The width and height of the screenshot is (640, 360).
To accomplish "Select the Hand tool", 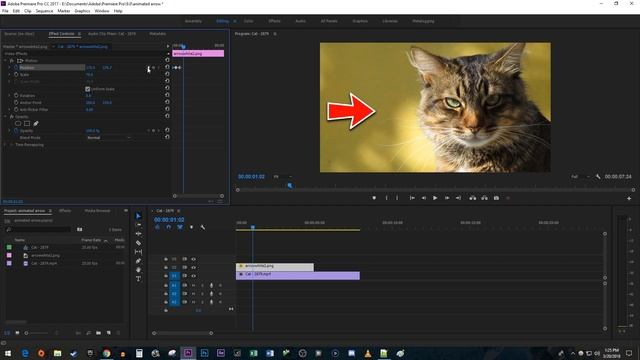I will [x=138, y=270].
